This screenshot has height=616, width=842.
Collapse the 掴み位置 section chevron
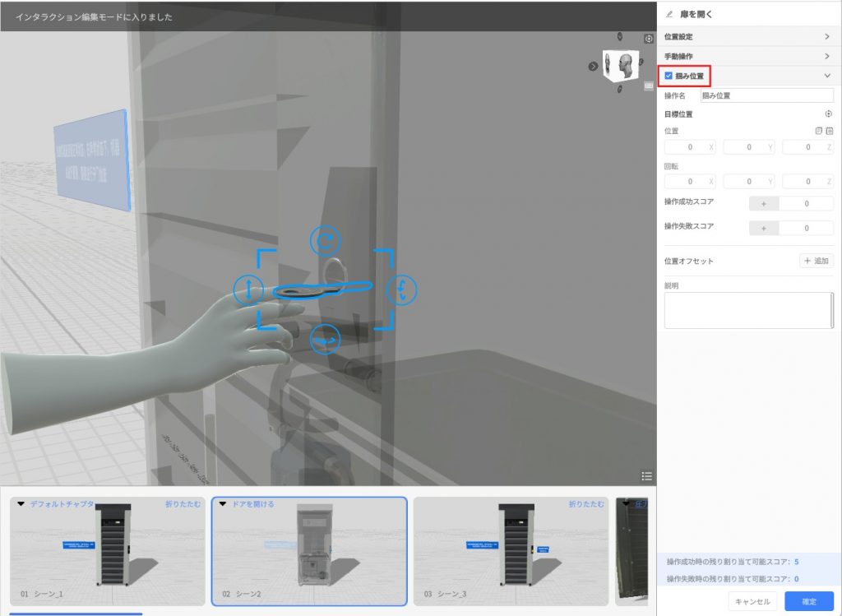point(826,76)
